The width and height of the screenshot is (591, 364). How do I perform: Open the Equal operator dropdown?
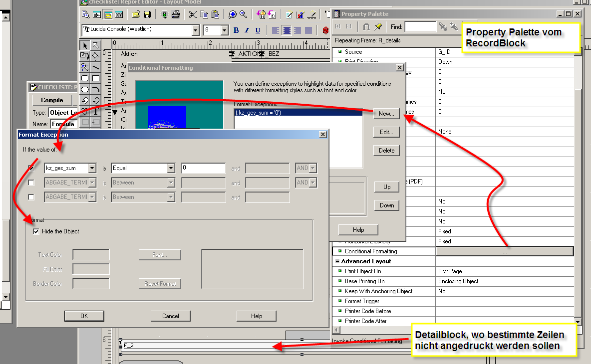point(171,168)
